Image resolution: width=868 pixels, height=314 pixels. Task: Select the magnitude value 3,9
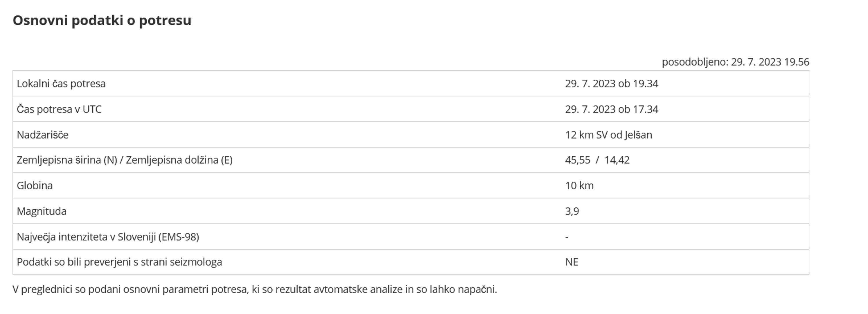pyautogui.click(x=572, y=211)
